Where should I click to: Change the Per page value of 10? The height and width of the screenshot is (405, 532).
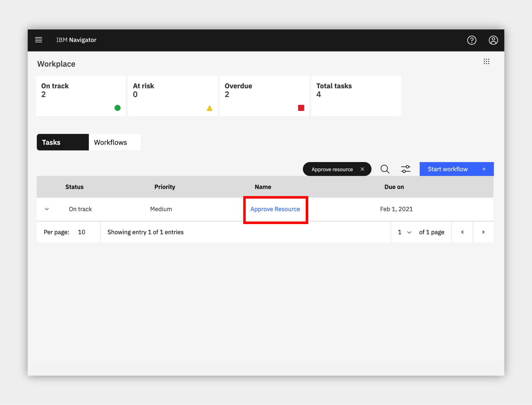pos(82,232)
